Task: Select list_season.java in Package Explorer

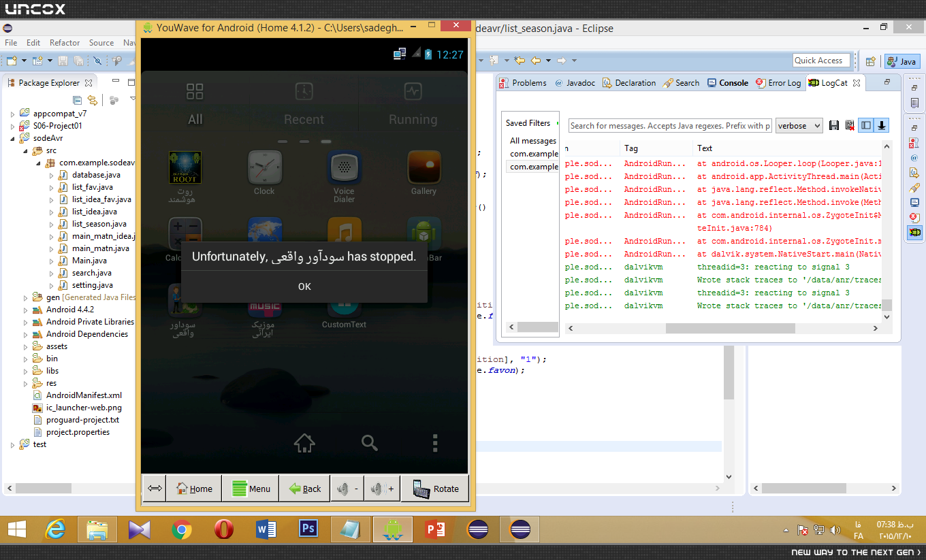Action: point(99,224)
